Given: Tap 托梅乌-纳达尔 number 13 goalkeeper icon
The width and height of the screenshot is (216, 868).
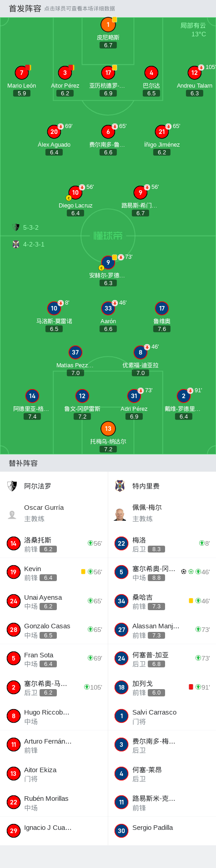Looking at the screenshot, I should (x=108, y=429).
